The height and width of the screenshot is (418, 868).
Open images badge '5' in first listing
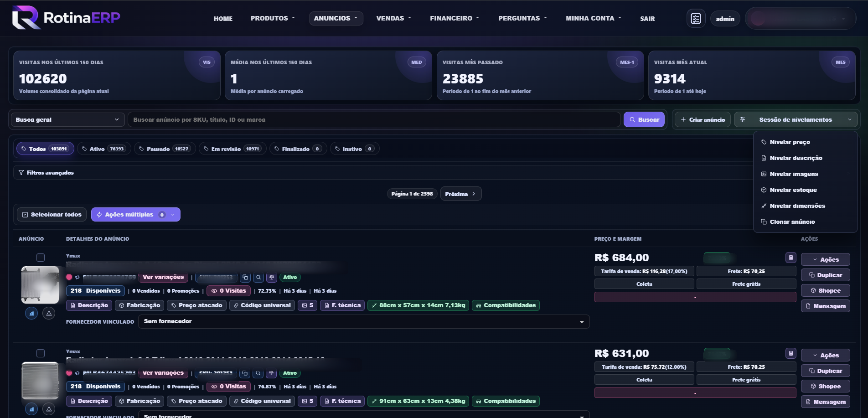coord(308,305)
